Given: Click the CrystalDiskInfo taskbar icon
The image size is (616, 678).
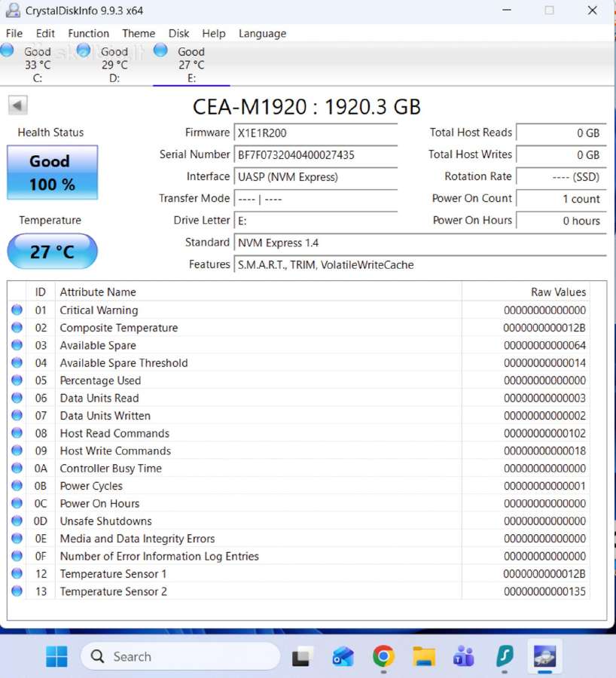Looking at the screenshot, I should tap(544, 656).
